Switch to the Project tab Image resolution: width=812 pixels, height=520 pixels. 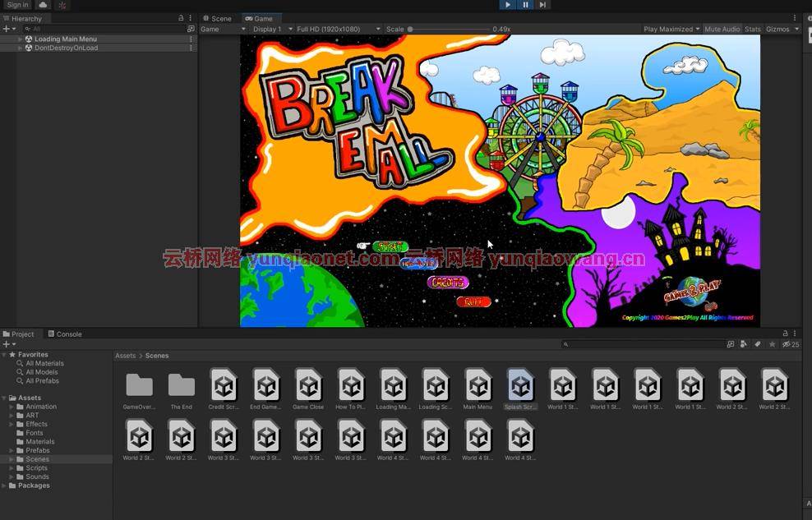(x=18, y=334)
